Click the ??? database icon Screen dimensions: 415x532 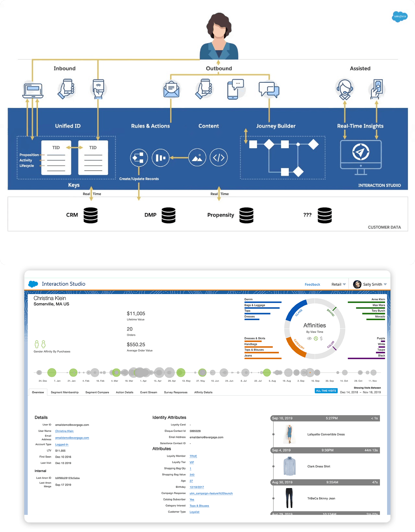click(x=324, y=215)
